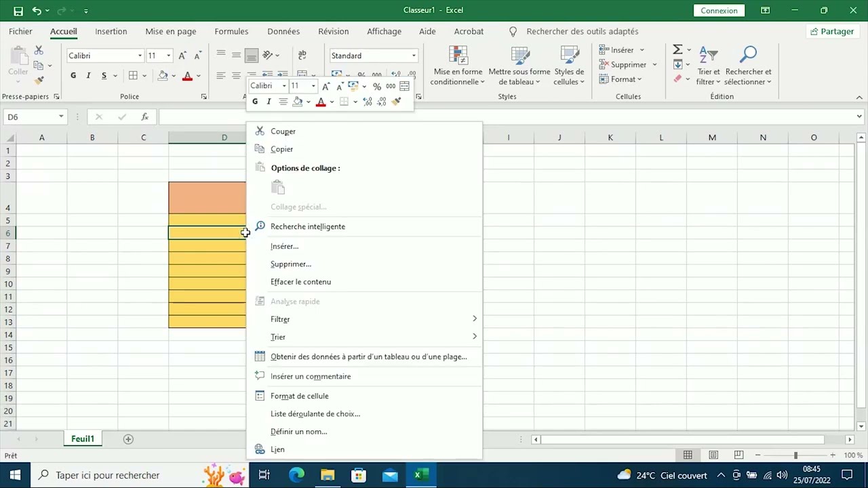Click the format painter brush in ribbon
This screenshot has width=868, height=488.
point(39,80)
